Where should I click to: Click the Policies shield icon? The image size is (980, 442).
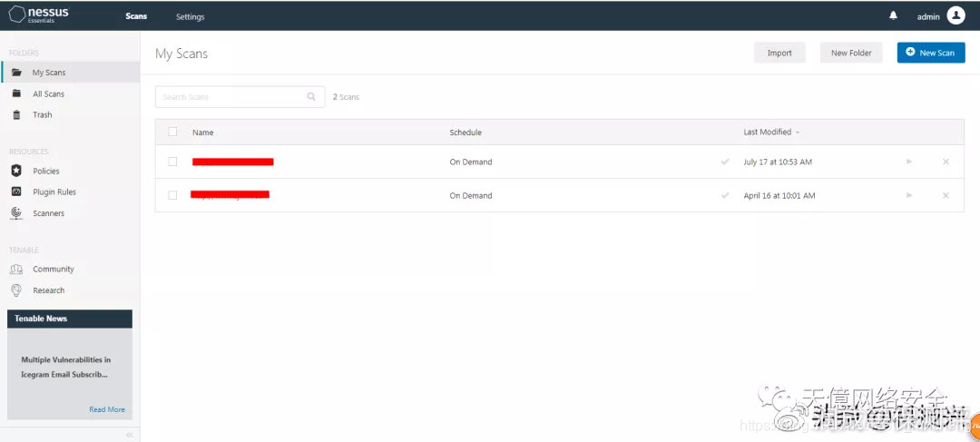(17, 171)
